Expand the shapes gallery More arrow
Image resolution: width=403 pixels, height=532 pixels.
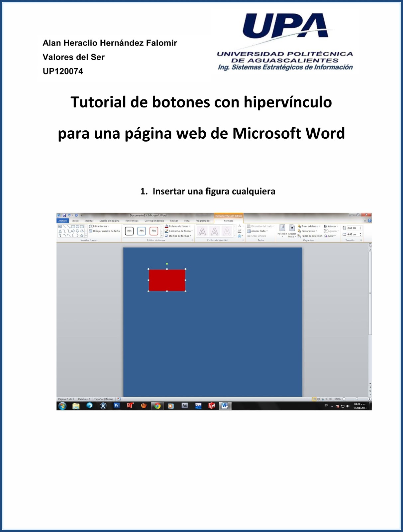[x=86, y=235]
